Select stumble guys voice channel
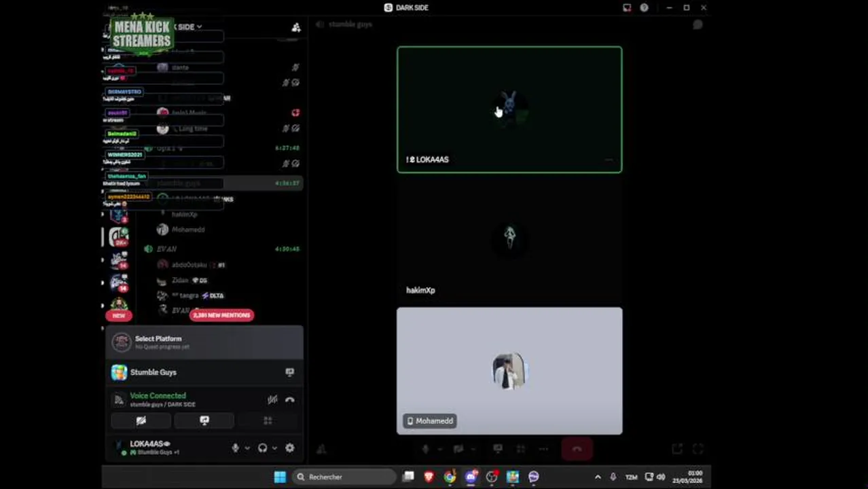 (179, 183)
